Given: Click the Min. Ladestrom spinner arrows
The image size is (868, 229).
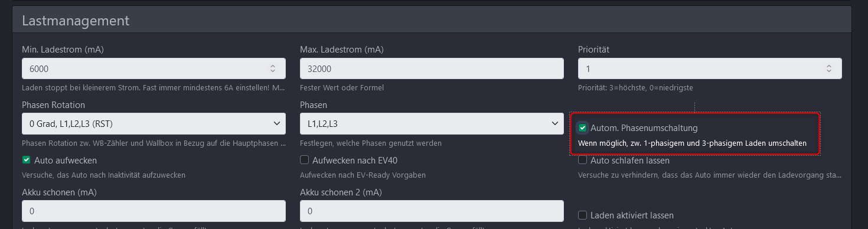Looking at the screenshot, I should pyautogui.click(x=273, y=69).
